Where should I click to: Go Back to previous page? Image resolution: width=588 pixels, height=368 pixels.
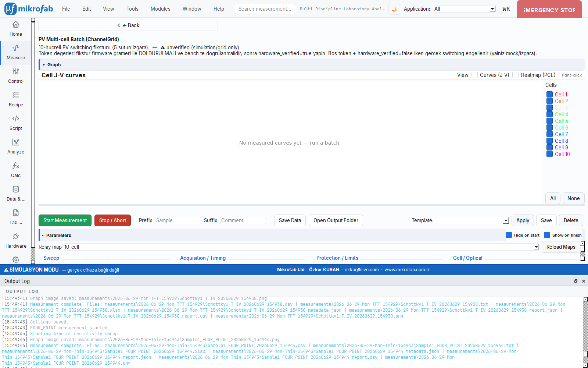click(128, 25)
